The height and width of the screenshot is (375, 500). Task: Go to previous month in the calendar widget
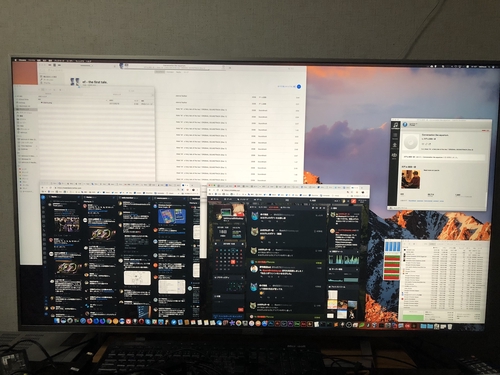[x=217, y=244]
